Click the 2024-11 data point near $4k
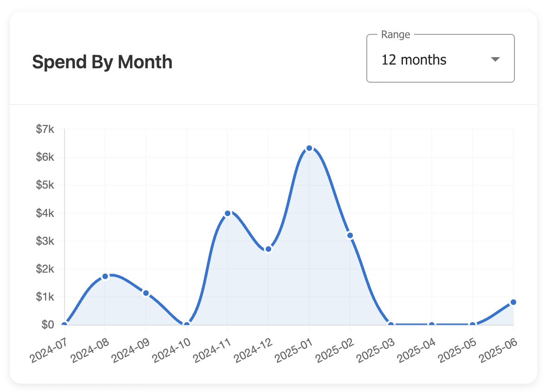Screen dimensions: 546x392 coord(227,213)
